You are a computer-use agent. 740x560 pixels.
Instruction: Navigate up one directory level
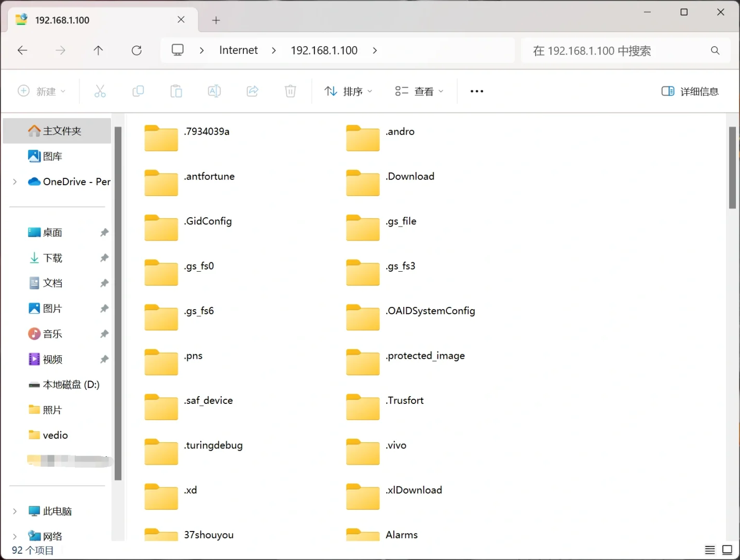click(98, 50)
